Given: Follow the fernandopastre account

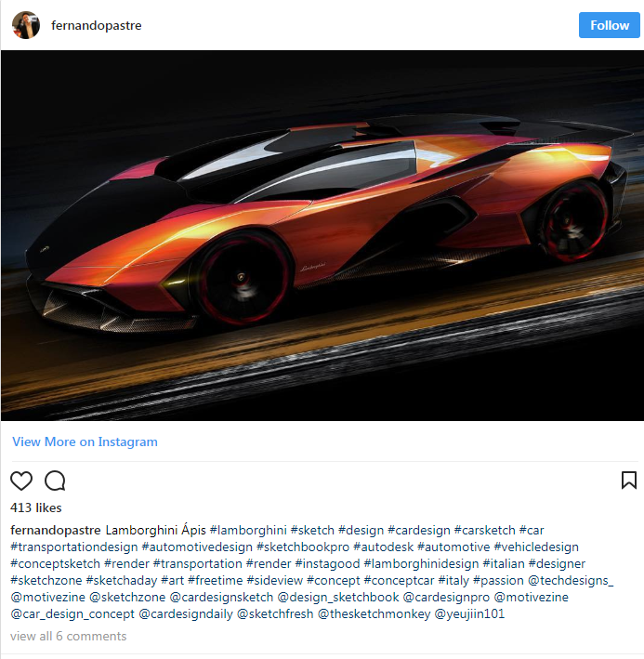Looking at the screenshot, I should click(609, 25).
